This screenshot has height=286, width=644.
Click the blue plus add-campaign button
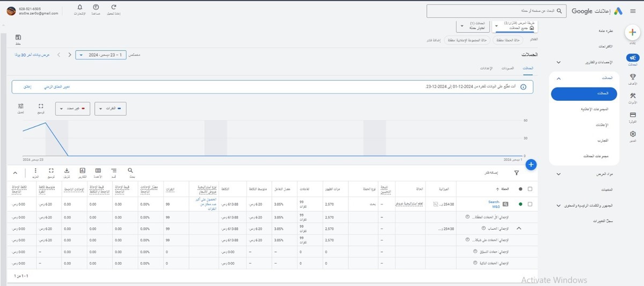point(531,164)
